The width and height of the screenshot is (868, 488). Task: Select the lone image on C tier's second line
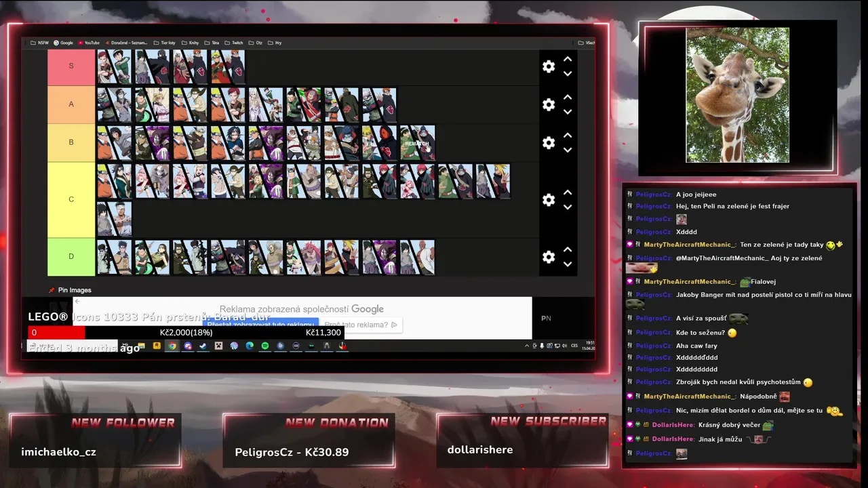pos(114,218)
